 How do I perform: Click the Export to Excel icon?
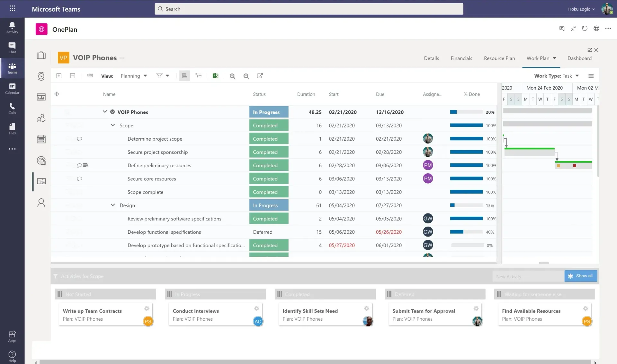(x=215, y=76)
